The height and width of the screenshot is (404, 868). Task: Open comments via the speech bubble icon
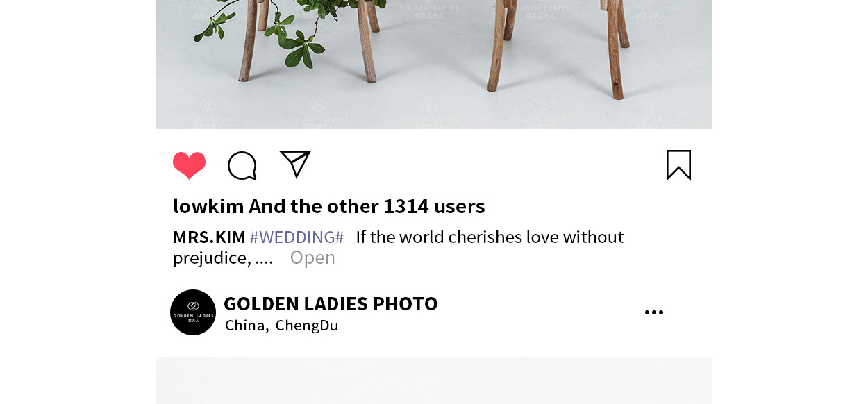click(x=242, y=166)
